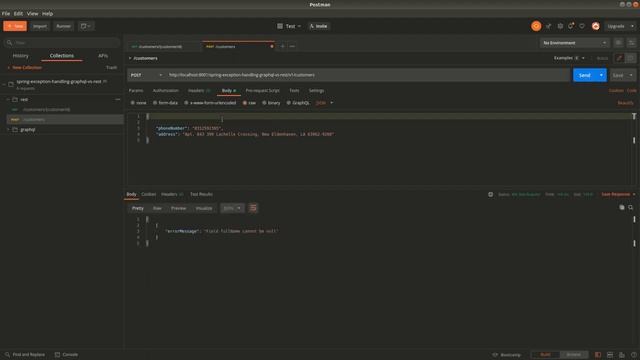Open the Examples dropdown
The image size is (640, 360).
coord(570,58)
